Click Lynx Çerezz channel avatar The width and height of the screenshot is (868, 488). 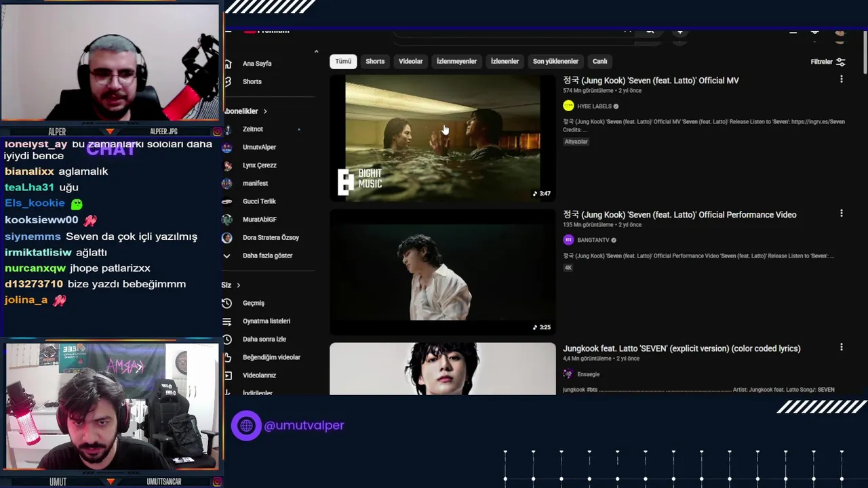point(227,165)
